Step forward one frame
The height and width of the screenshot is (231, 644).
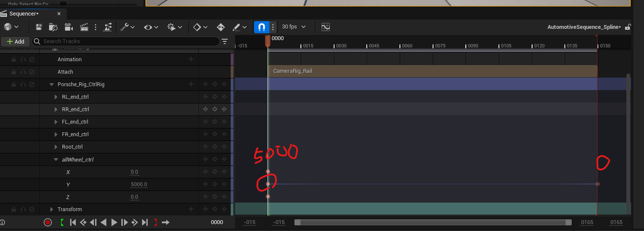click(124, 223)
